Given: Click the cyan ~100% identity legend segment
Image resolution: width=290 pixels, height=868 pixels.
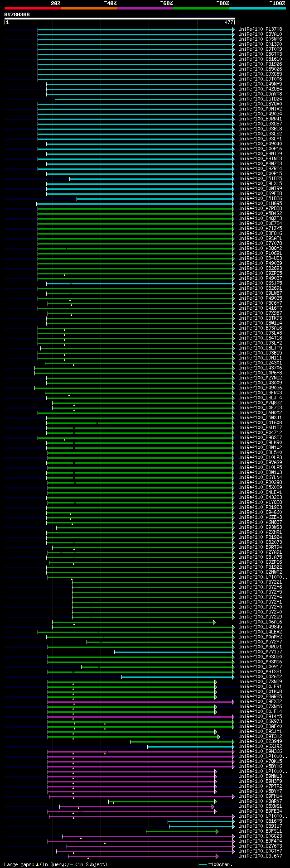Looking at the screenshot, I should (257, 8).
